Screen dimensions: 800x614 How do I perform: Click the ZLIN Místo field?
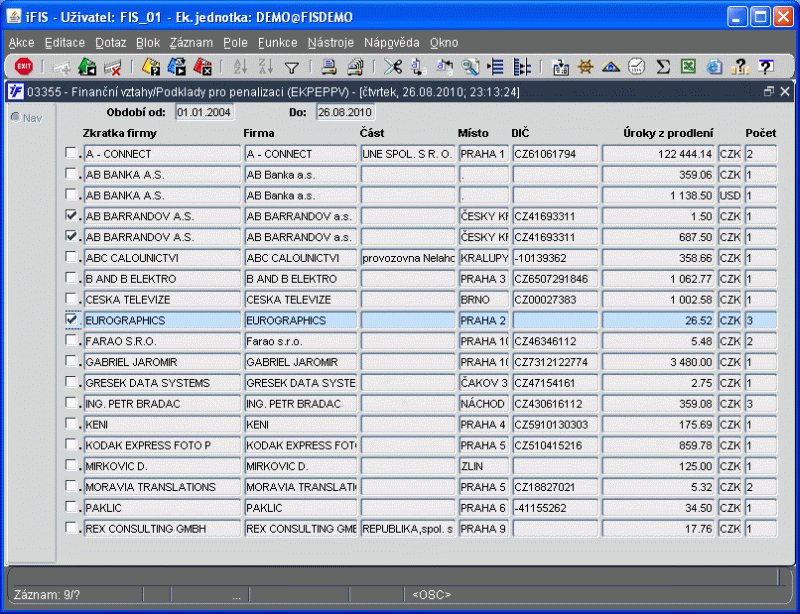click(483, 466)
